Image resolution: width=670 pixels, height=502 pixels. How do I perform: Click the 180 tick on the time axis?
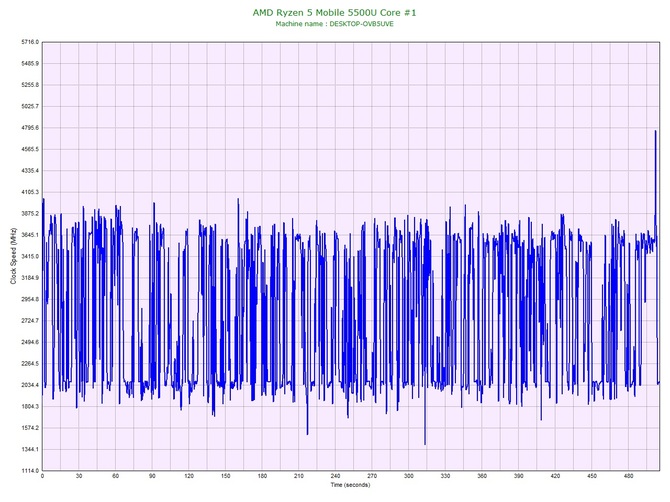tap(262, 476)
